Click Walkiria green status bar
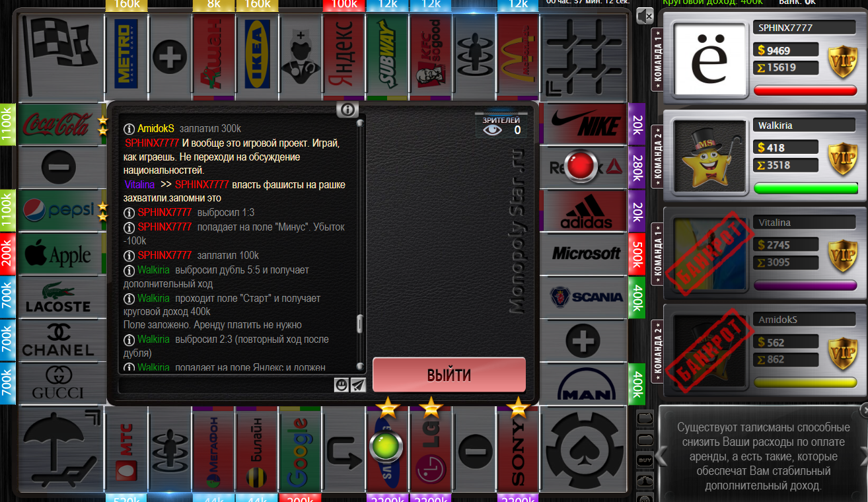Viewport: 868px width, 502px height. 805,188
